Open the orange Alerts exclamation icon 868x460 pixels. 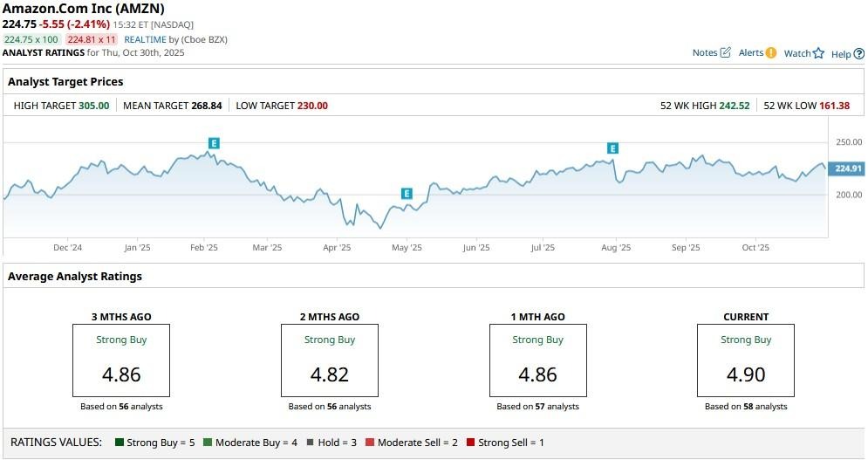[x=770, y=53]
